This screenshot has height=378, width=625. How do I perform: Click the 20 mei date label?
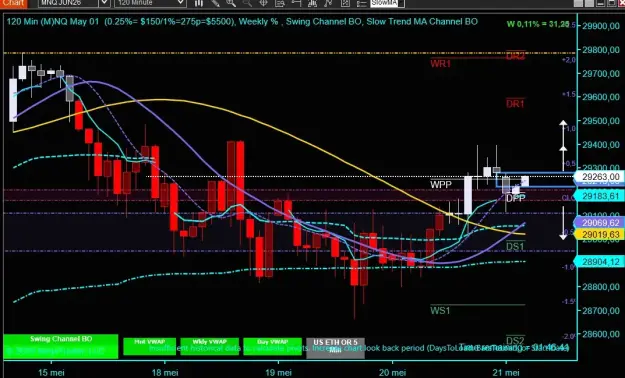click(392, 372)
